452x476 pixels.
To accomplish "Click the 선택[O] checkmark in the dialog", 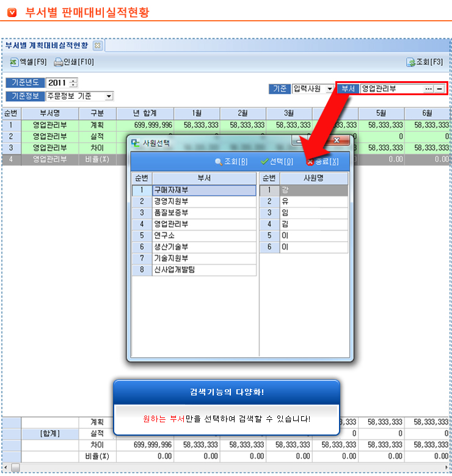I will 264,162.
